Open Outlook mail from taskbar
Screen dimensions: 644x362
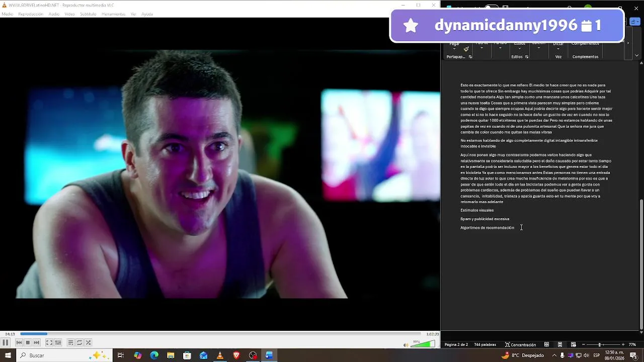pyautogui.click(x=203, y=355)
